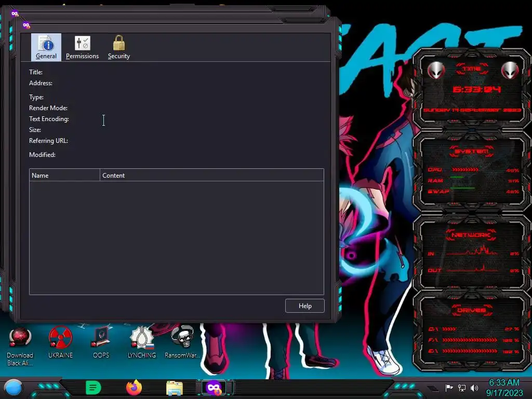Open the LYNCHING desktop shortcut
The height and width of the screenshot is (399, 532).
[142, 343]
